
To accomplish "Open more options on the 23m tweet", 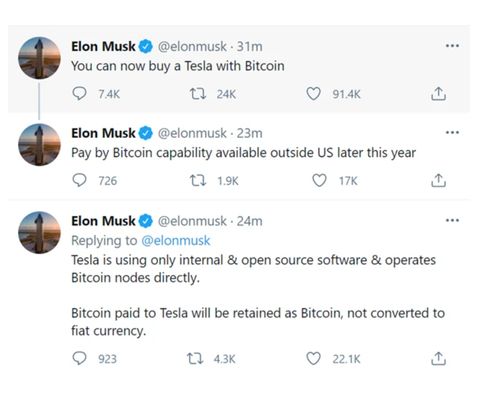I will point(452,133).
